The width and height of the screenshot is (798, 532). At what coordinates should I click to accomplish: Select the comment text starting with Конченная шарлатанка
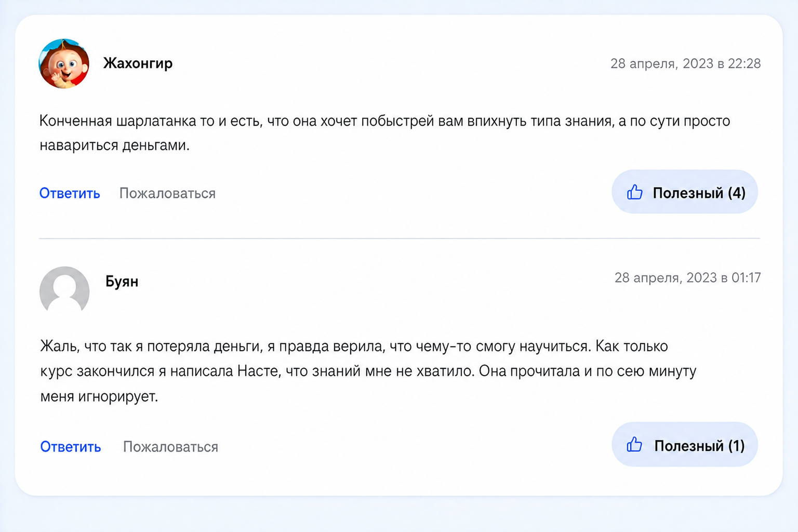tap(385, 133)
